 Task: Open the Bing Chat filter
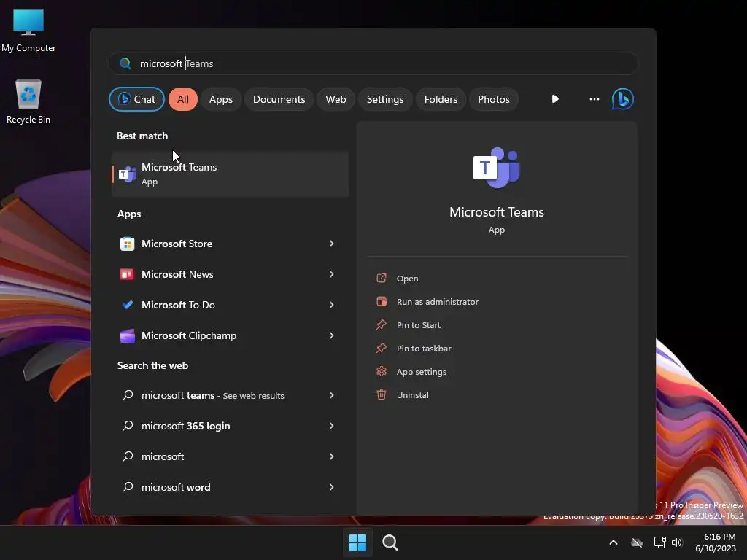click(x=136, y=99)
